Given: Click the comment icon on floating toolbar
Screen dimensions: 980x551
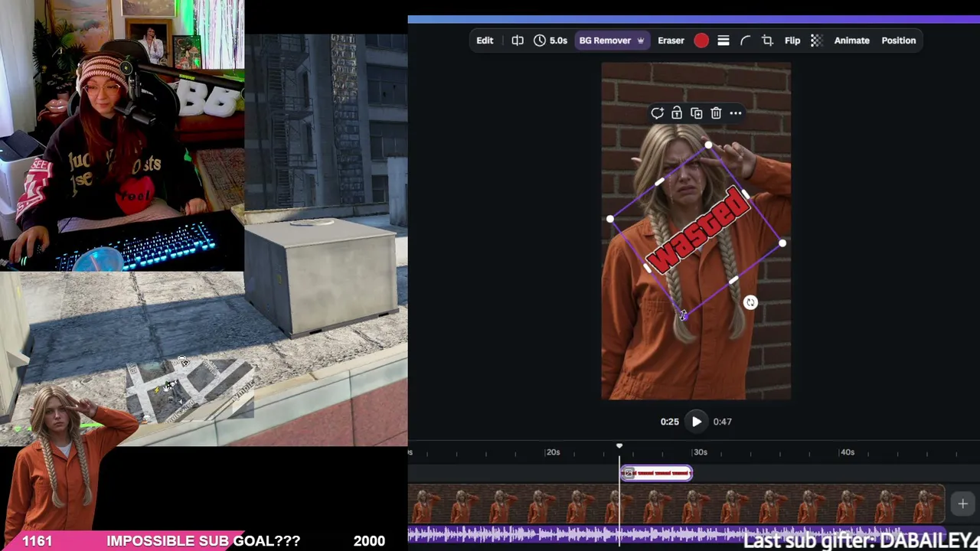Looking at the screenshot, I should (657, 113).
